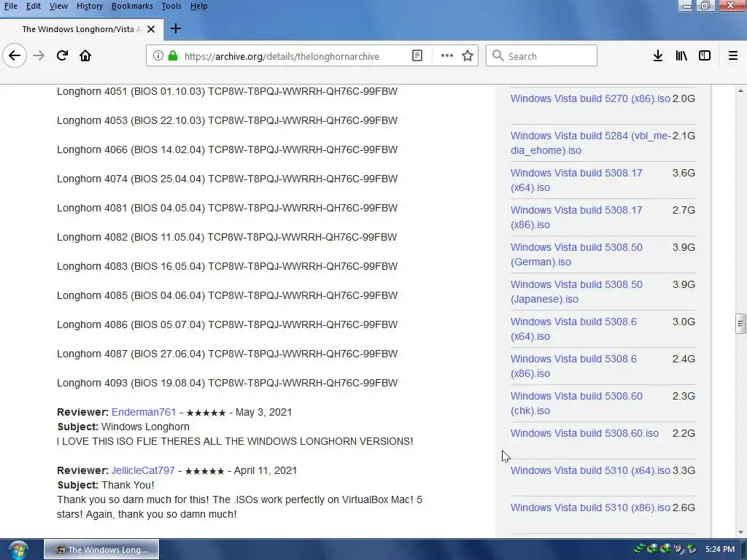The image size is (747, 560).
Task: Download Vista build 5308.17 (x86).iso
Action: (x=576, y=217)
